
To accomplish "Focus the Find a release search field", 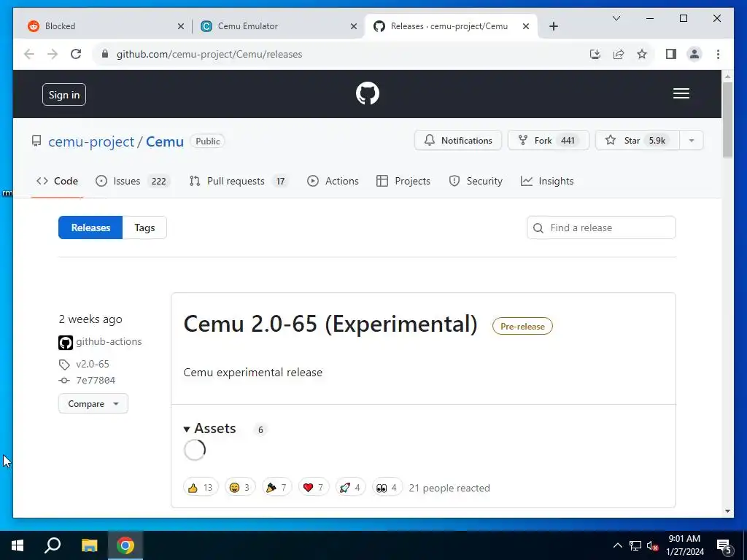I will pyautogui.click(x=601, y=227).
